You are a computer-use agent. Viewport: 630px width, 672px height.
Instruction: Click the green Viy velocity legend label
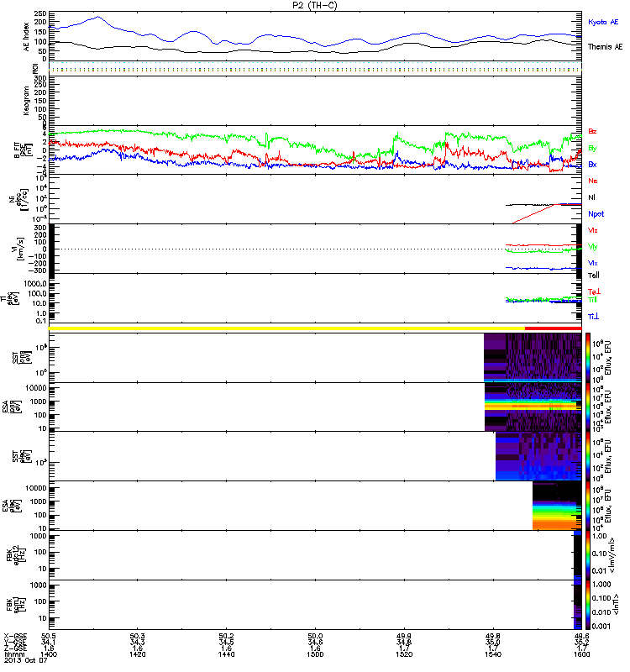point(592,247)
